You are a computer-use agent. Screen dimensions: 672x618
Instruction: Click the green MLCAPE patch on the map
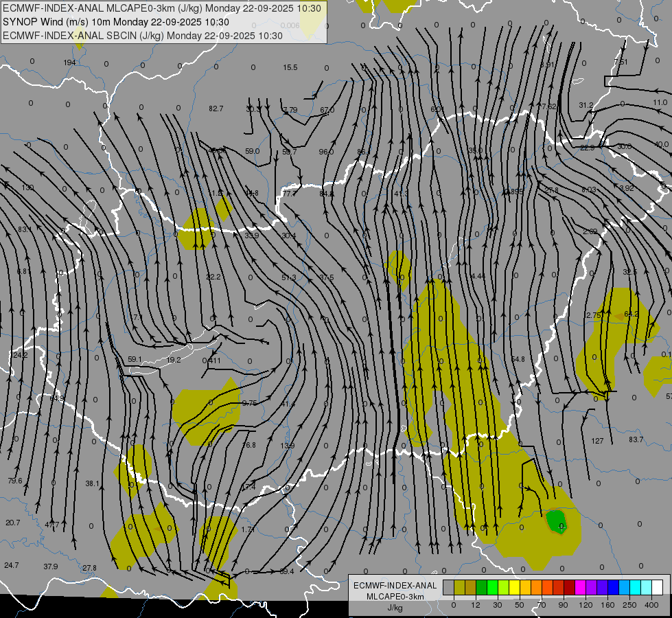click(556, 521)
